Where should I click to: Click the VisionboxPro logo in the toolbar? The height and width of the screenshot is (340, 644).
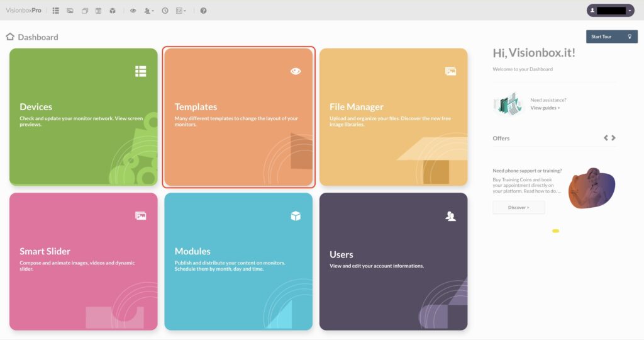tap(23, 10)
